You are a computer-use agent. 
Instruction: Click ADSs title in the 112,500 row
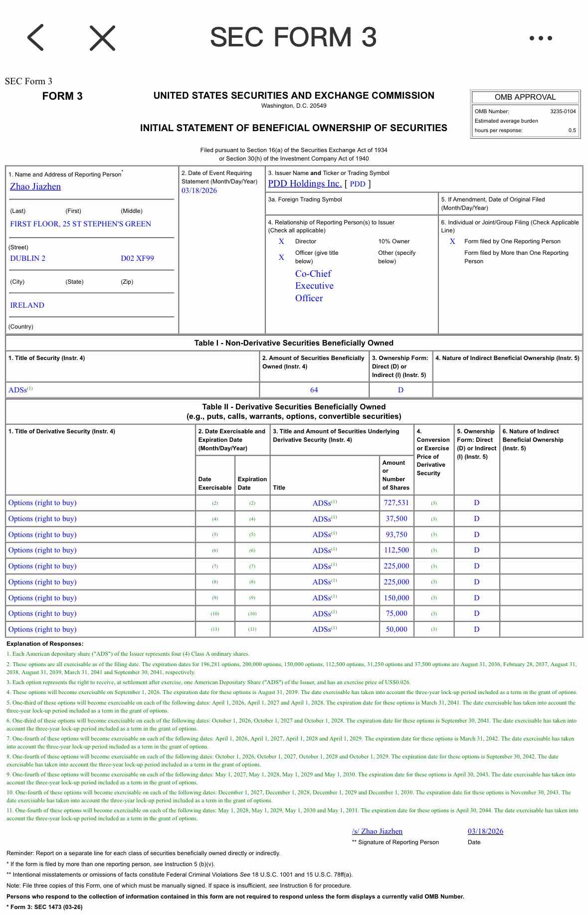325,550
